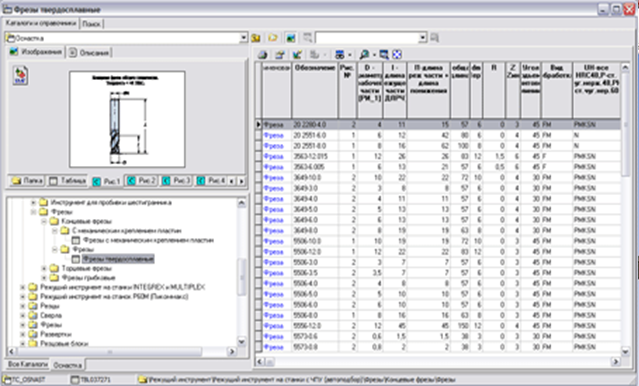The width and height of the screenshot is (639, 386).
Task: Click the end mill drawing preview thumbnail
Action: pos(127,119)
